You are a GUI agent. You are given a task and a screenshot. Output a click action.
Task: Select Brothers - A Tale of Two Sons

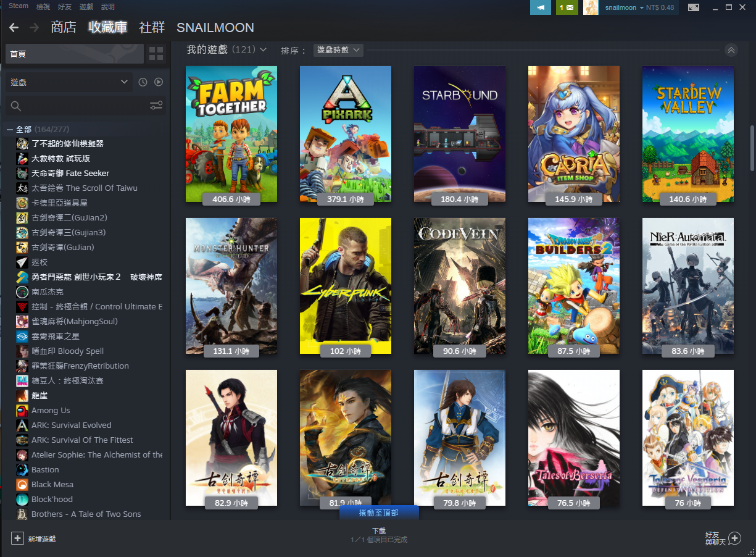pyautogui.click(x=86, y=514)
